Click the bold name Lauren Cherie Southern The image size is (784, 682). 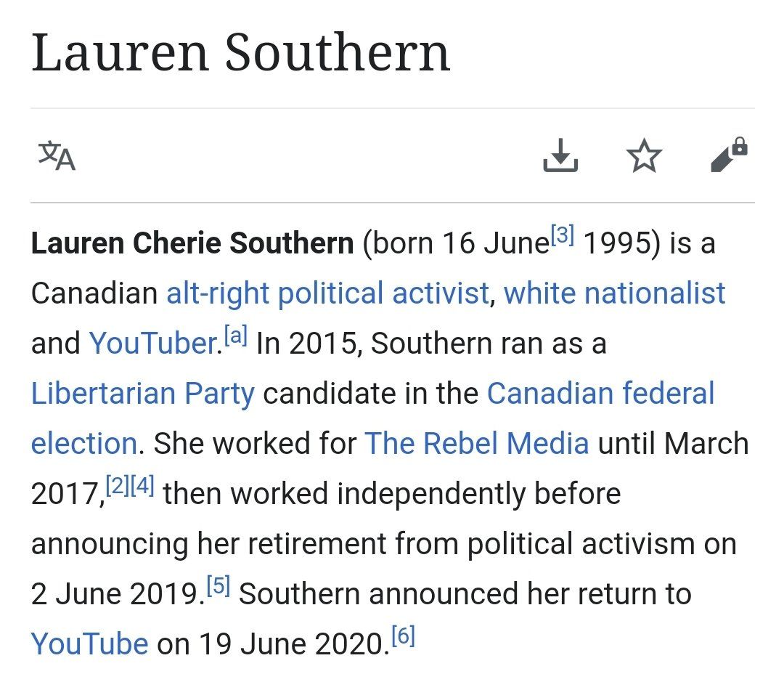tap(192, 244)
